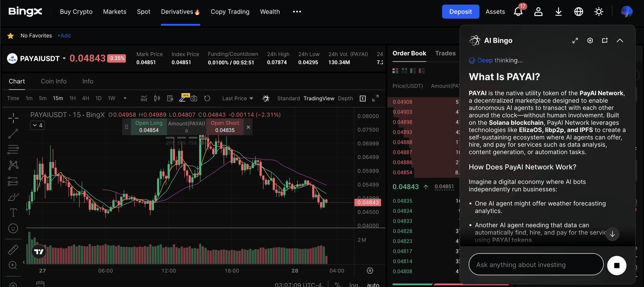The image size is (644, 287).
Task: Select the 1H timeframe interval
Action: 72,98
